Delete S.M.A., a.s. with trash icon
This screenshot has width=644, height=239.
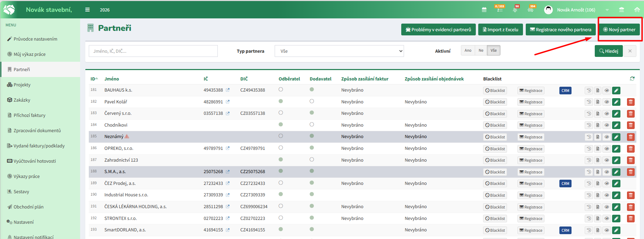631,172
